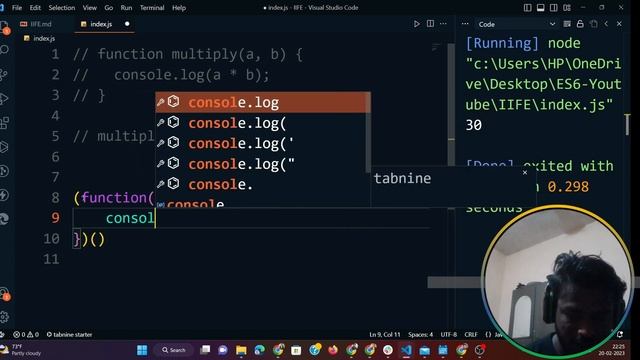This screenshot has height=360, width=640.
Task: Click the suggestion list scrollbar
Action: pyautogui.click(x=368, y=132)
